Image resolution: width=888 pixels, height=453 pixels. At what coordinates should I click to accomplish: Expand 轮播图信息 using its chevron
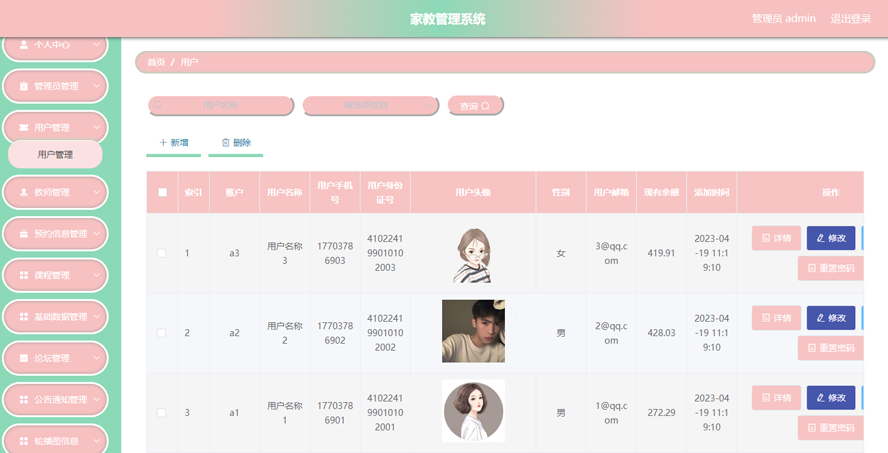pos(96,441)
